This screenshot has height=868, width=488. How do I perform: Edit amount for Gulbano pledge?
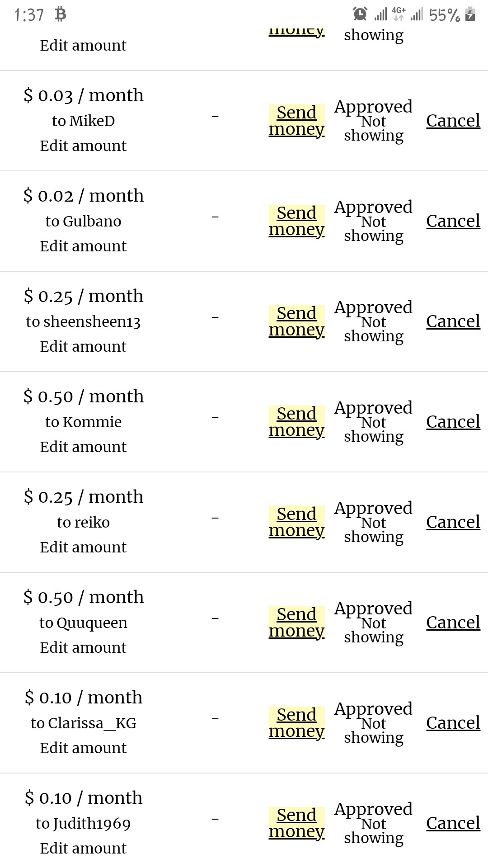click(83, 246)
